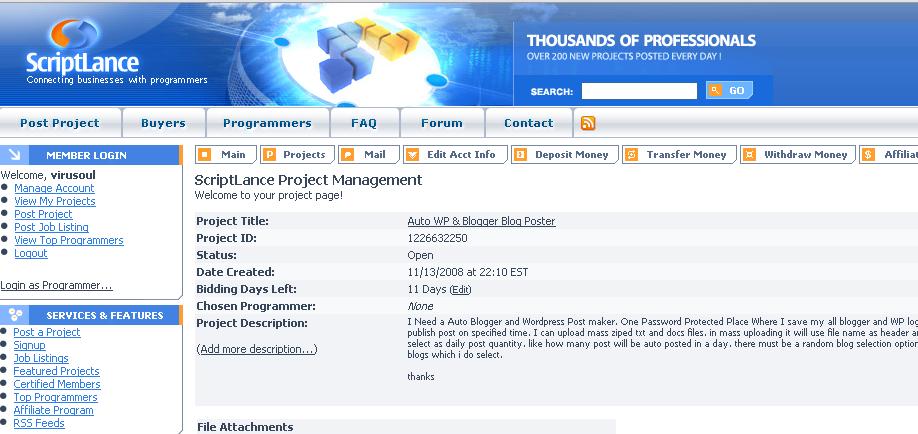Open the RSS feed icon
Viewport: 918px width, 434px height.
[588, 123]
